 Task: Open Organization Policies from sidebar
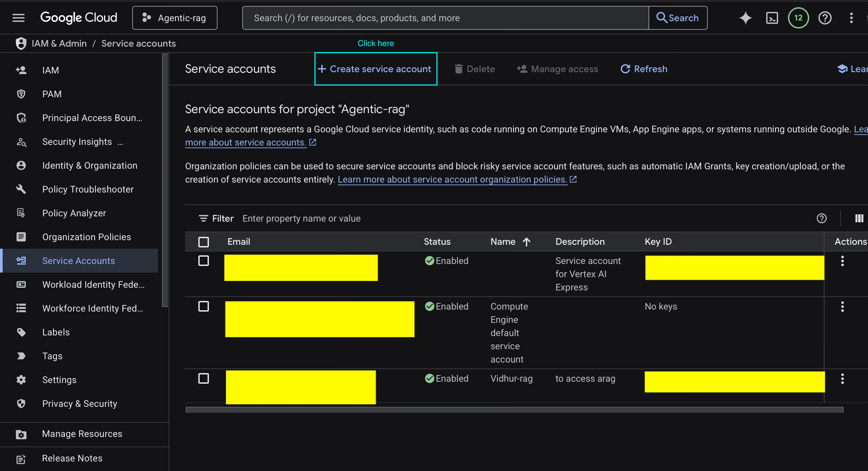[86, 237]
